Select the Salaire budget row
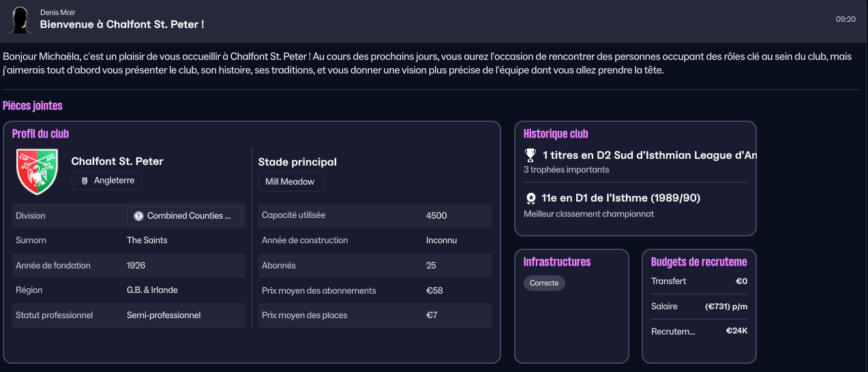The width and height of the screenshot is (868, 372). coord(699,307)
